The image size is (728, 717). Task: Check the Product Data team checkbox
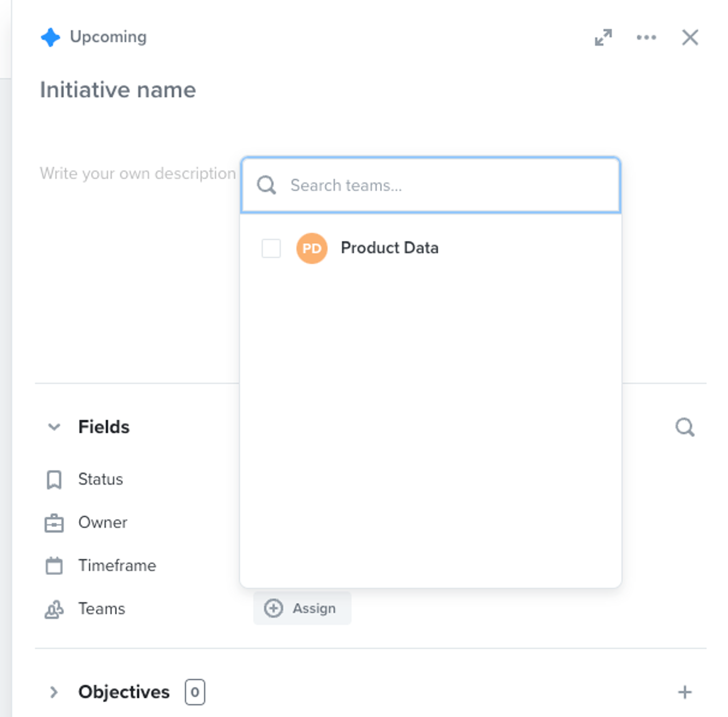271,248
